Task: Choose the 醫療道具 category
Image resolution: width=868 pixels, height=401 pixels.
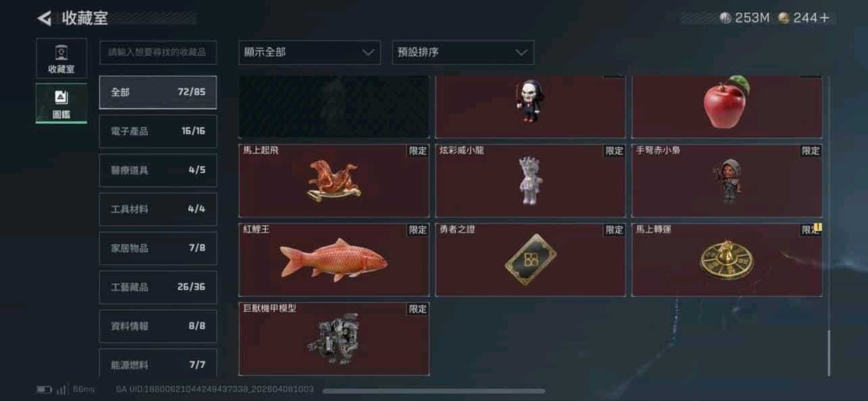Action: [158, 170]
